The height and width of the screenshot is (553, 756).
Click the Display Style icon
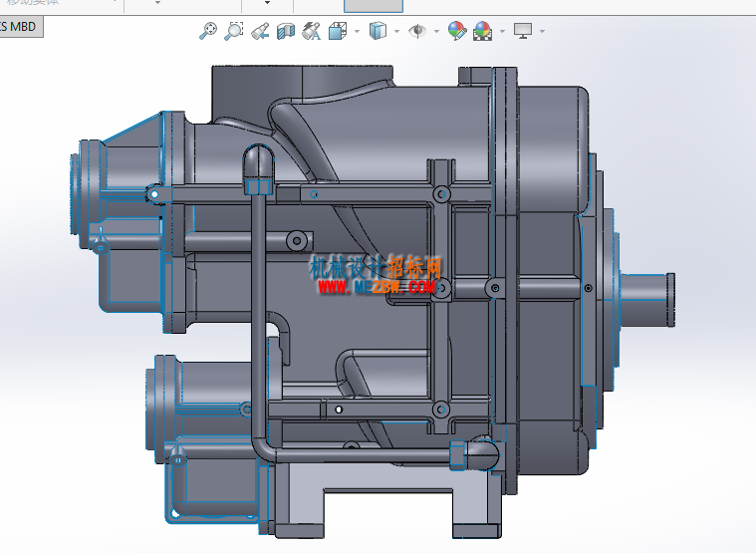coord(378,31)
